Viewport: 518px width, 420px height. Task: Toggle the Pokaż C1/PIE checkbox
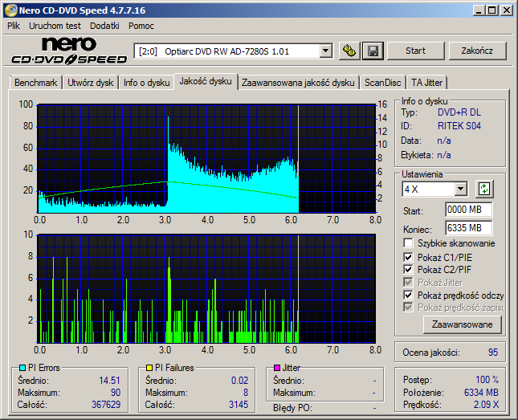coord(408,257)
